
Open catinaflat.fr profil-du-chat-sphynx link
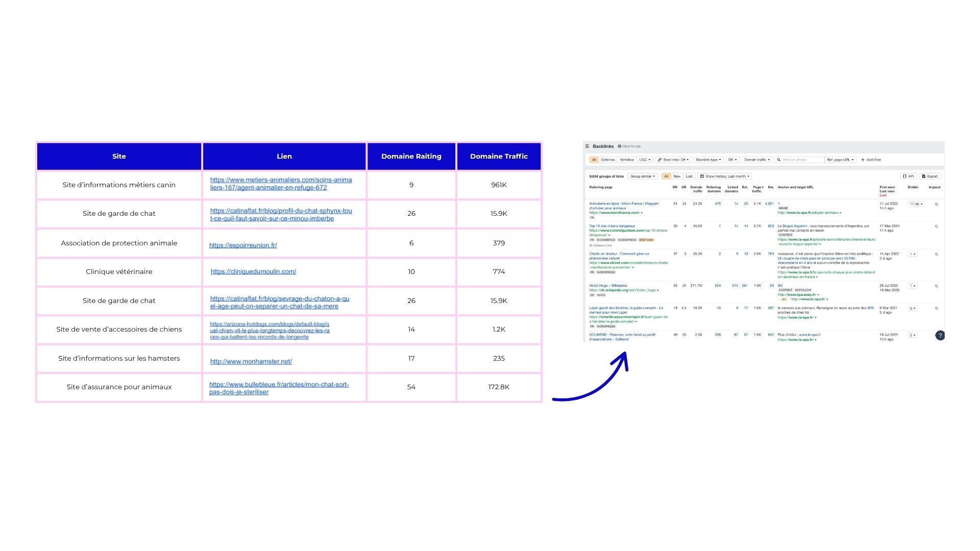click(x=281, y=215)
